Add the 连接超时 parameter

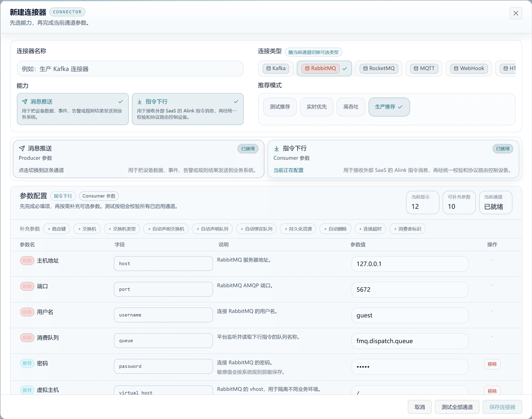tap(370, 229)
